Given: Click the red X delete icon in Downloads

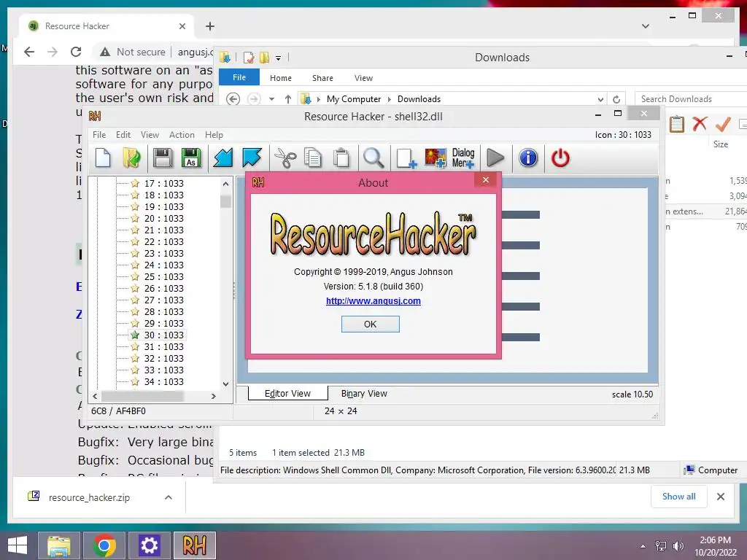Looking at the screenshot, I should tap(700, 124).
